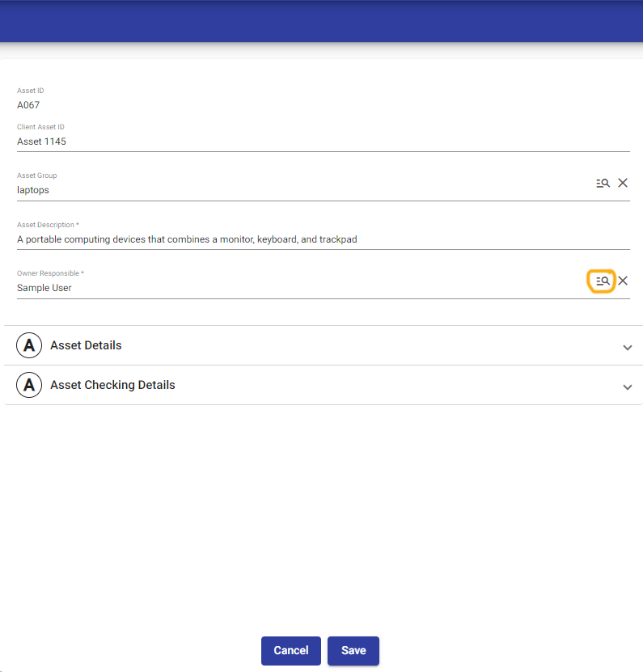Click the Asset ID value A067

click(x=28, y=105)
